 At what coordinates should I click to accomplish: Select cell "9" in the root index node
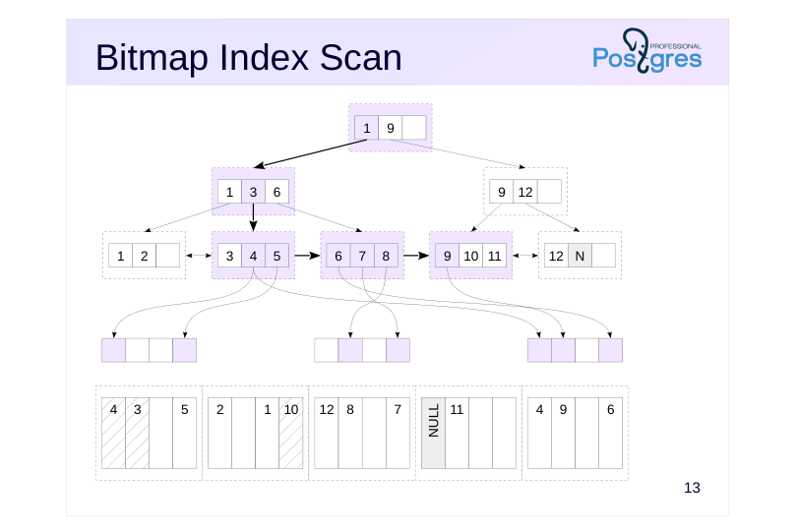[391, 128]
